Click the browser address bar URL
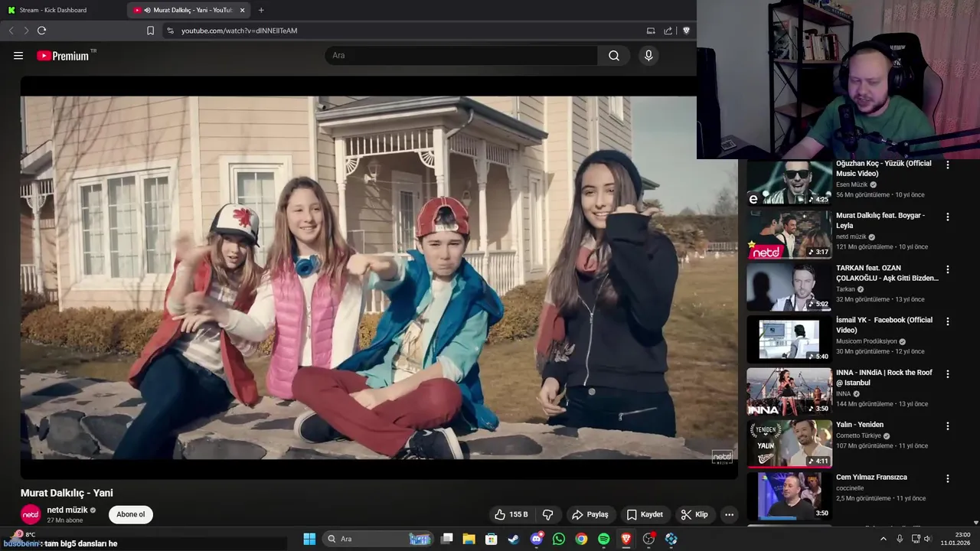Viewport: 980px width, 551px height. point(239,31)
